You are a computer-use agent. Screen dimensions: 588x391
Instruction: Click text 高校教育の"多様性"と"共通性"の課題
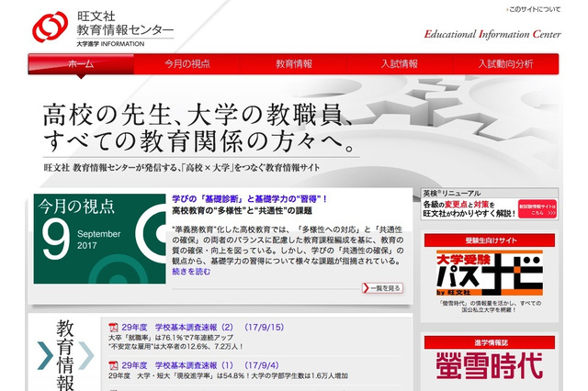[242, 211]
